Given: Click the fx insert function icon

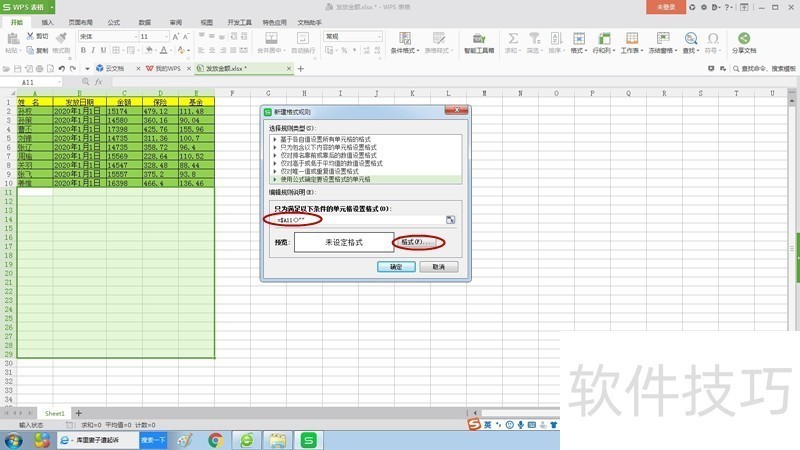Looking at the screenshot, I should click(98, 82).
